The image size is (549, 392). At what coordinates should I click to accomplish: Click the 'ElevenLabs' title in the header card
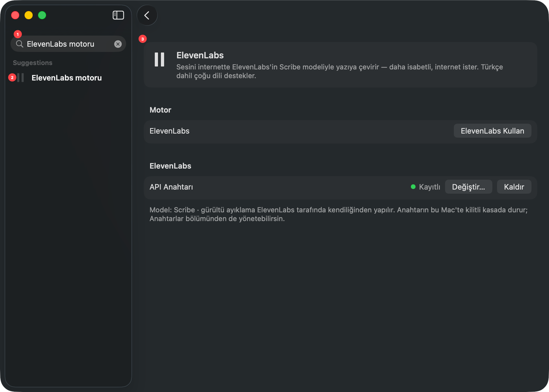[200, 55]
